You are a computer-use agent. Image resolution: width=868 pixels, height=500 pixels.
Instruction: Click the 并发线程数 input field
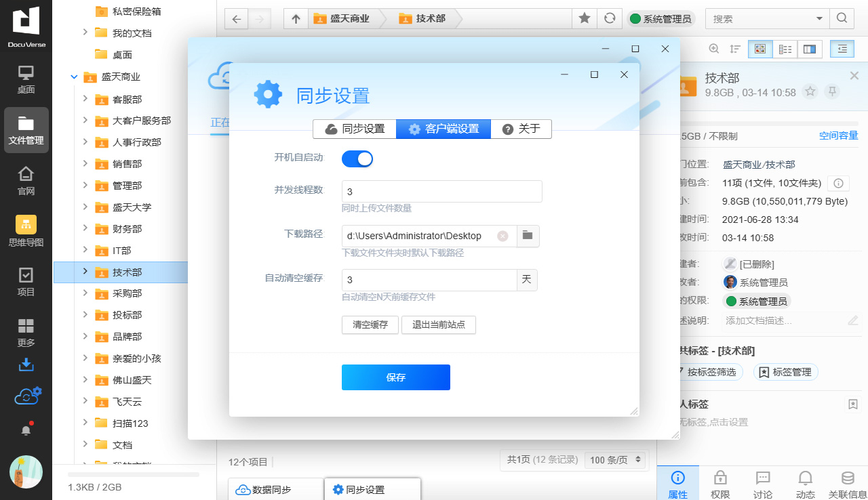(x=441, y=192)
